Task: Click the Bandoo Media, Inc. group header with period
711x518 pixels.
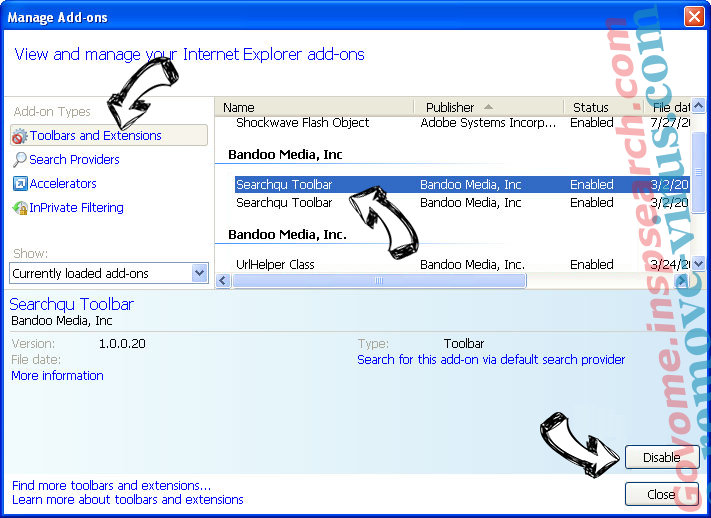Action: (287, 235)
